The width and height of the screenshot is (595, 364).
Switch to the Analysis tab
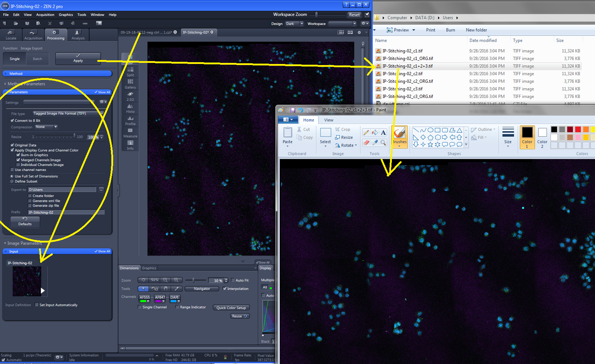coord(78,35)
